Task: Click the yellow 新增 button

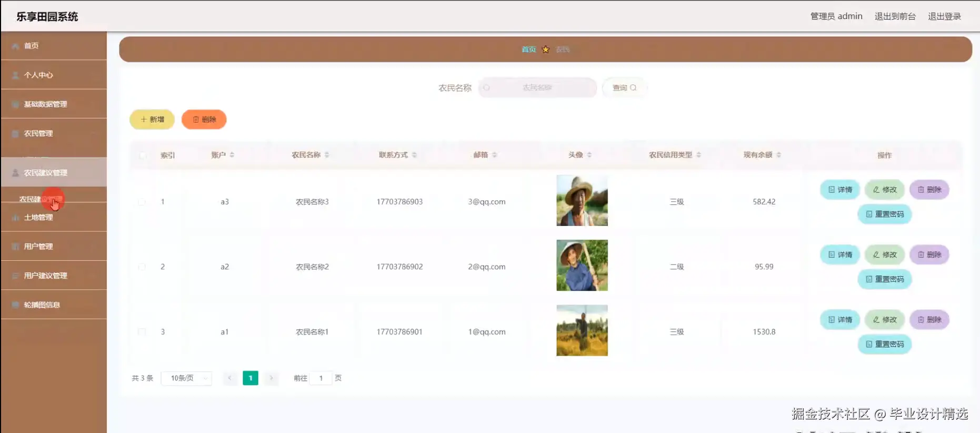Action: point(152,120)
